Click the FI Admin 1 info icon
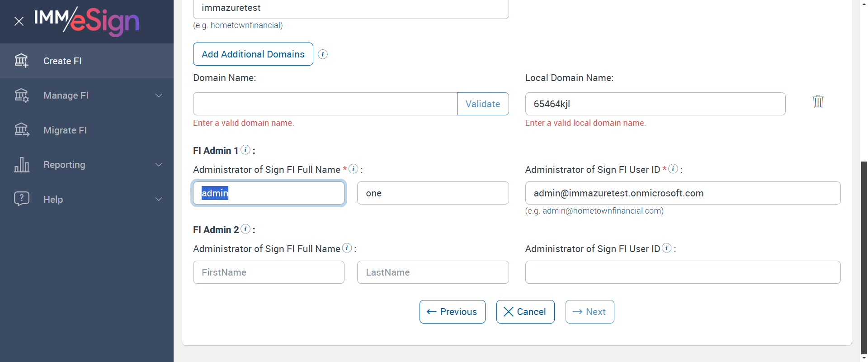Image resolution: width=868 pixels, height=362 pixels. 245,150
